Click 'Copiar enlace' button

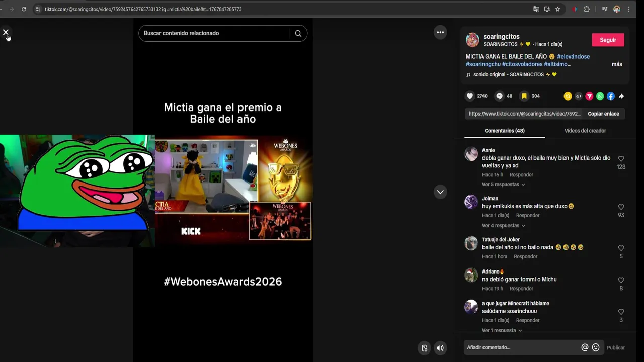tap(603, 114)
